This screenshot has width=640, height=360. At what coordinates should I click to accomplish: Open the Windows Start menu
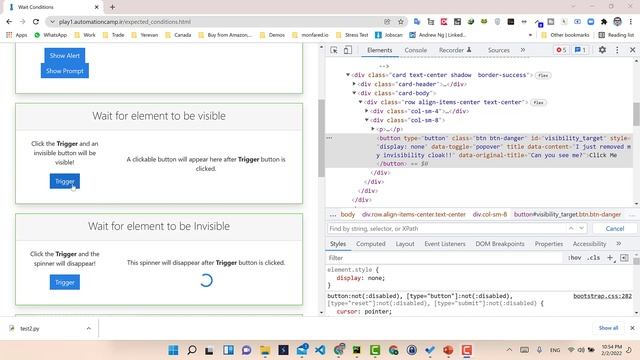click(x=173, y=350)
